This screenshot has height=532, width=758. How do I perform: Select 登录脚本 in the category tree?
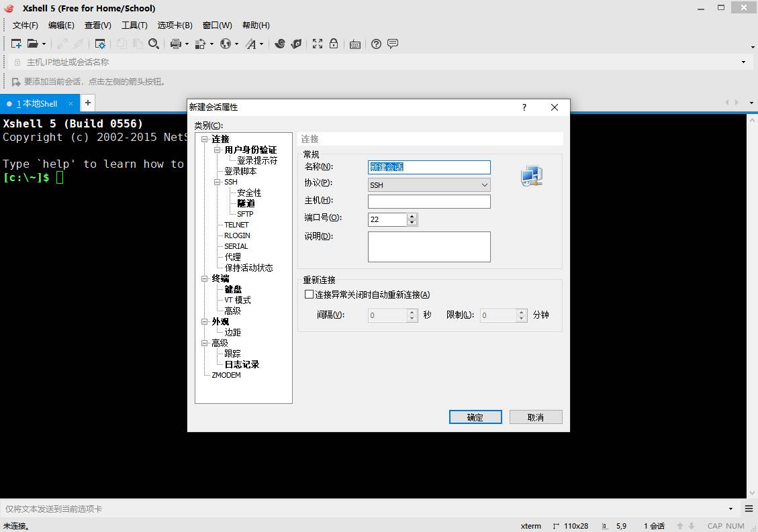click(x=240, y=172)
